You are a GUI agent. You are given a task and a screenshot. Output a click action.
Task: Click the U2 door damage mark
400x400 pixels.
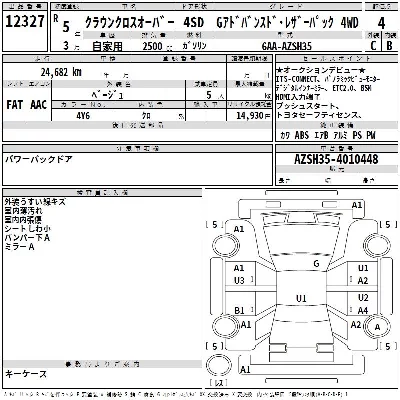[x=363, y=297]
